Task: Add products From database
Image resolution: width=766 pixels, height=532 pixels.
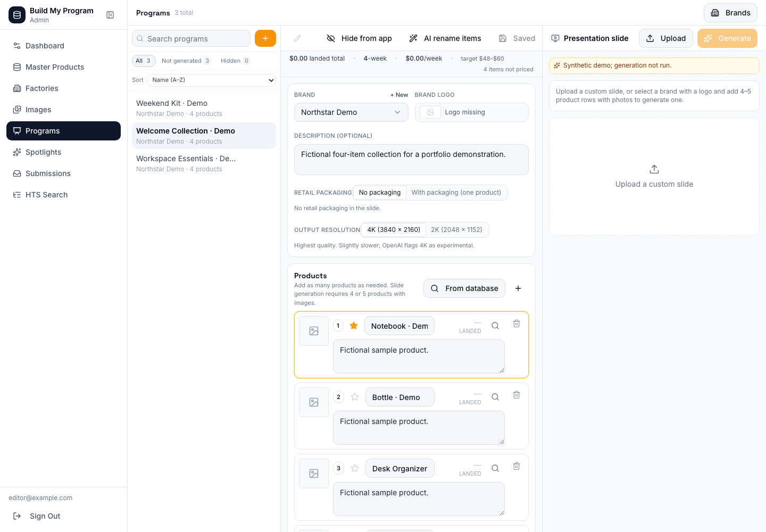Action: (464, 288)
